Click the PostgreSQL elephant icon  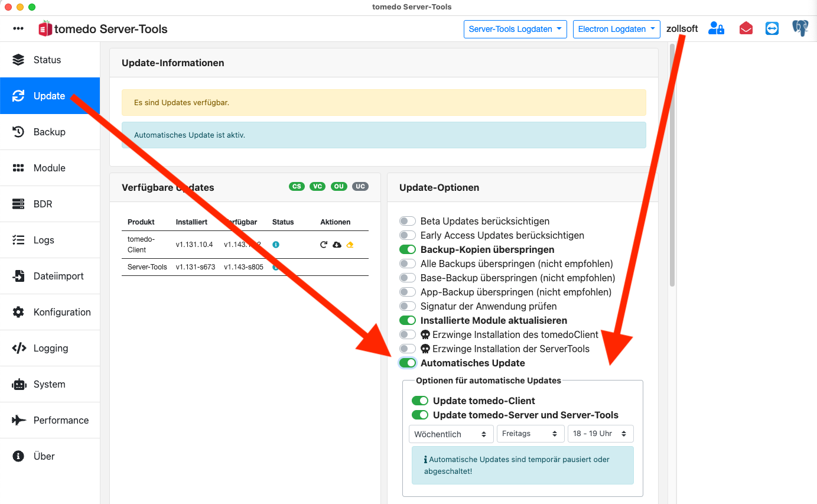tap(800, 28)
